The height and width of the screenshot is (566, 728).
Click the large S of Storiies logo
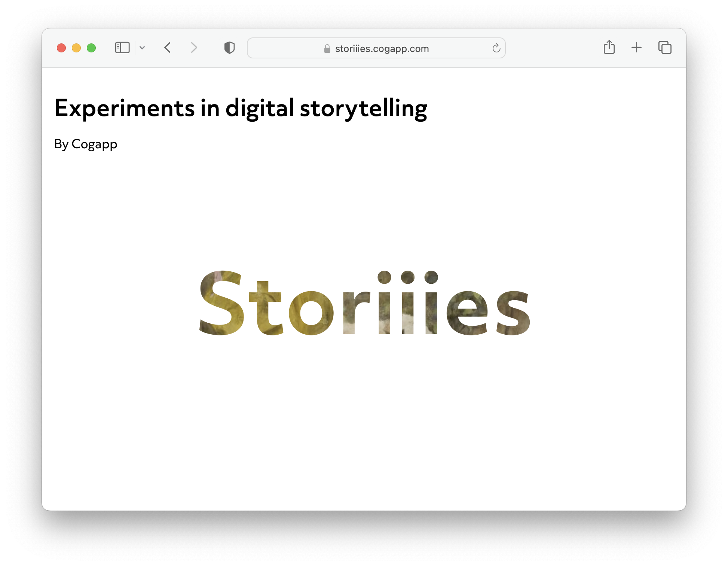[x=221, y=302]
